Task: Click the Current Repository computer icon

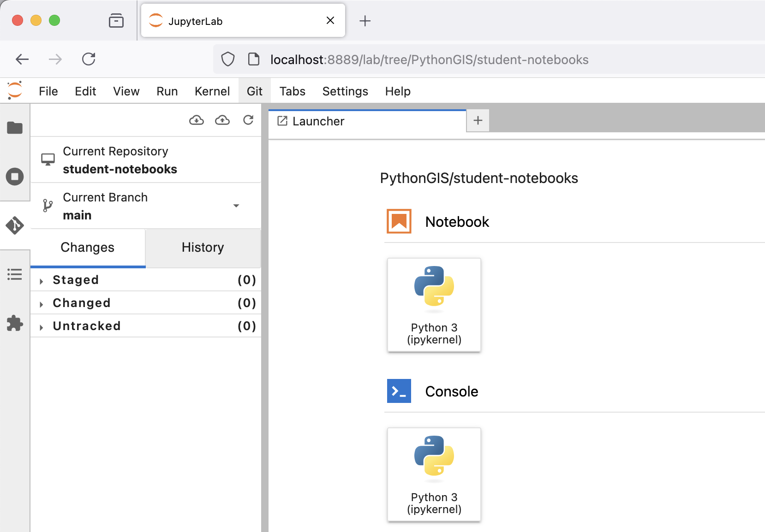Action: [x=48, y=160]
